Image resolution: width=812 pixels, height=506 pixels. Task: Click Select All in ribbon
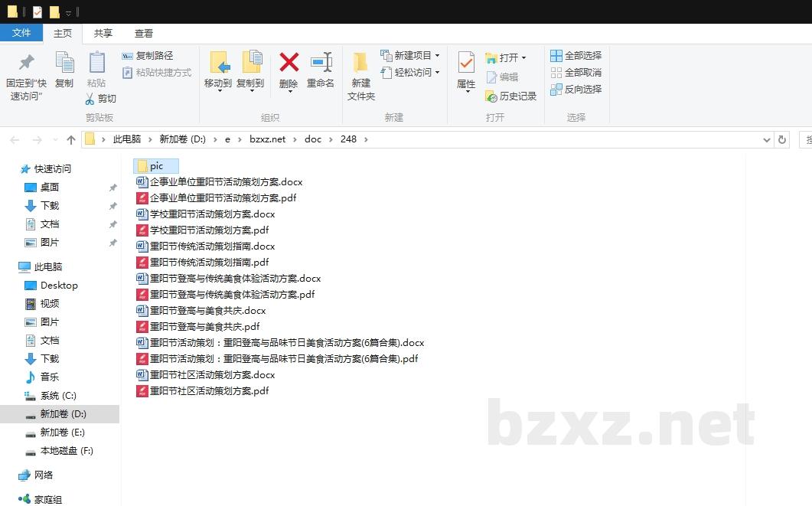(x=556, y=56)
